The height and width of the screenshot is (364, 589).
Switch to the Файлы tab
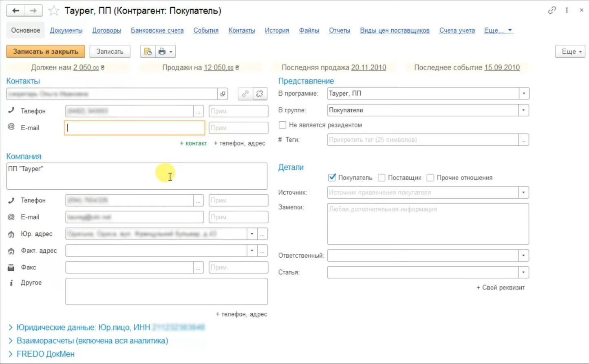309,31
